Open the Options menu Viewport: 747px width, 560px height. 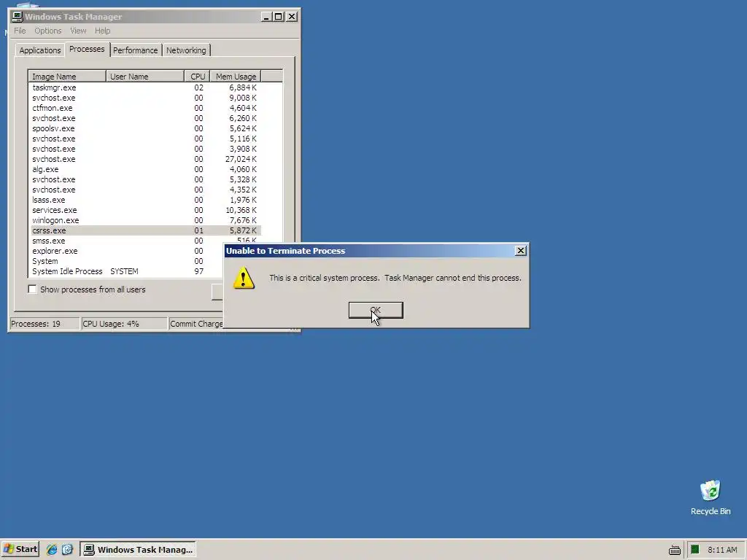pos(47,31)
